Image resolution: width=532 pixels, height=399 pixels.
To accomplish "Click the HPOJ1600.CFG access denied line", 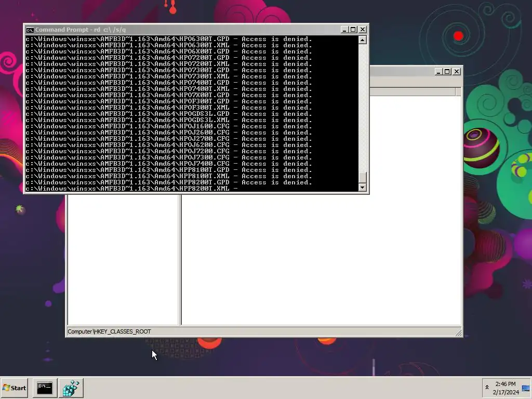I will coord(169,126).
